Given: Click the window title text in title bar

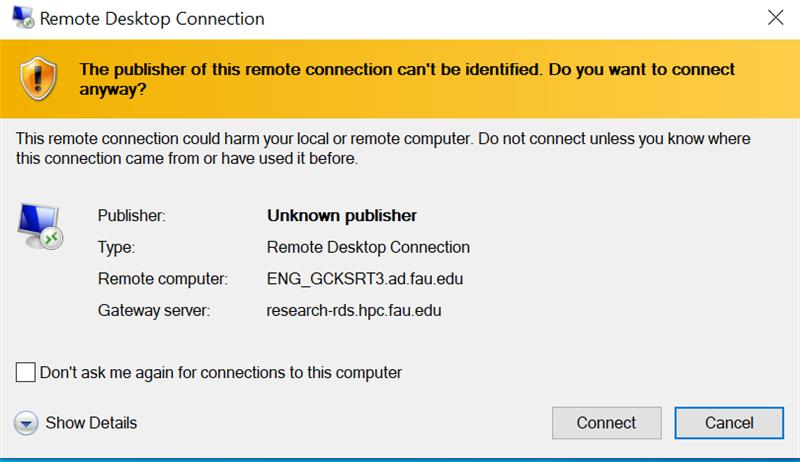Looking at the screenshot, I should pyautogui.click(x=151, y=18).
